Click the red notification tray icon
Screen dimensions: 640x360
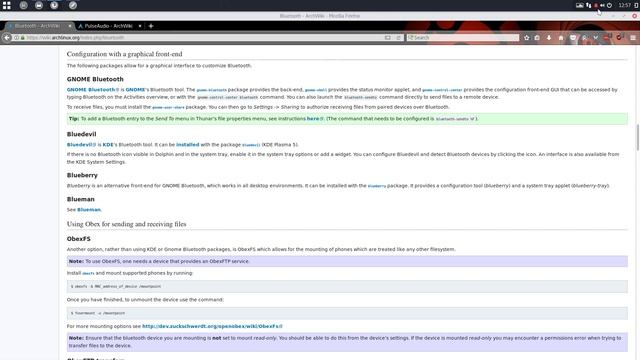tap(596, 5)
